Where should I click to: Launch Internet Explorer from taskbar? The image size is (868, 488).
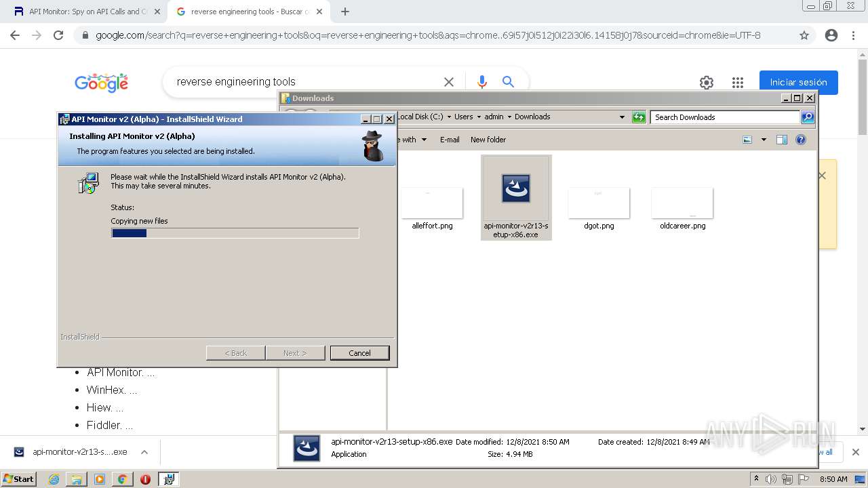point(54,479)
